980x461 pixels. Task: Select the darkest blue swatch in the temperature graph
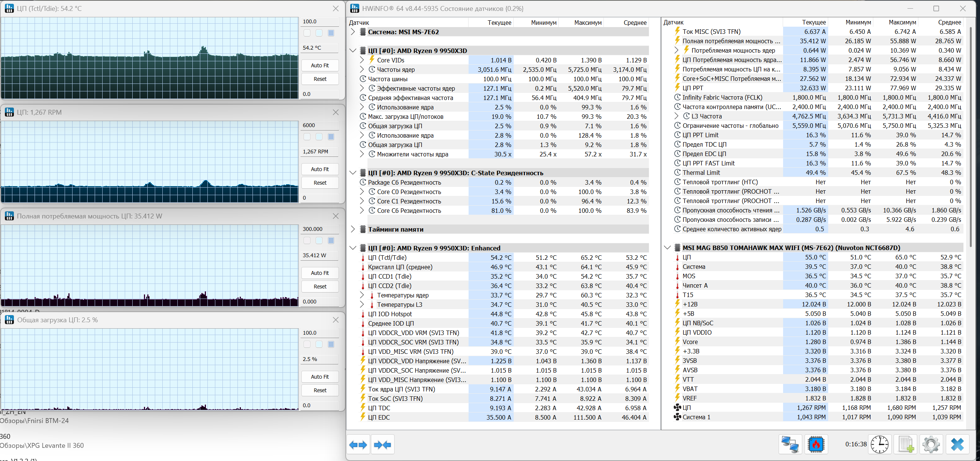click(331, 33)
